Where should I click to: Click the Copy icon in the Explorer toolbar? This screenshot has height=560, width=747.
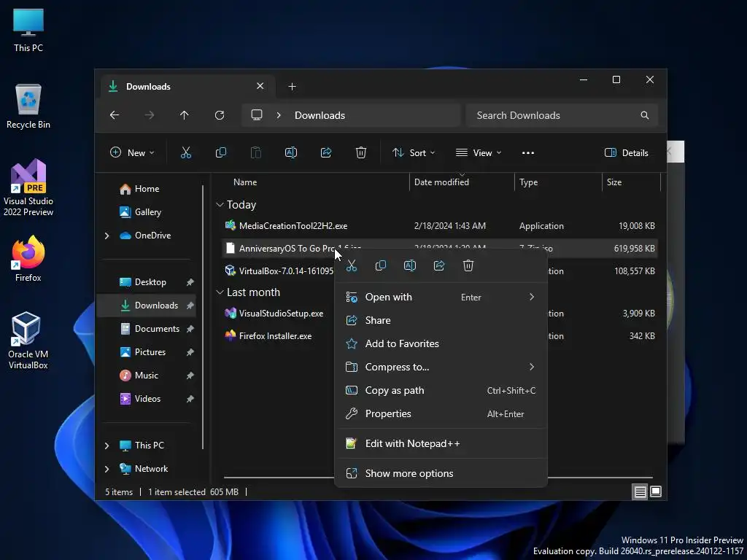(x=220, y=153)
